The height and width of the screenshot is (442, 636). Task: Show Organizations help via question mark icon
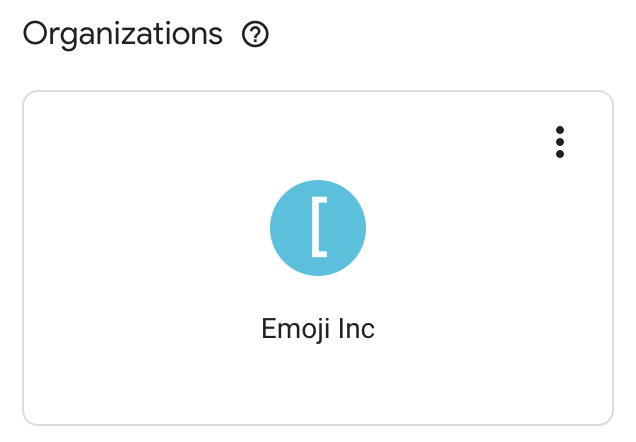(256, 35)
